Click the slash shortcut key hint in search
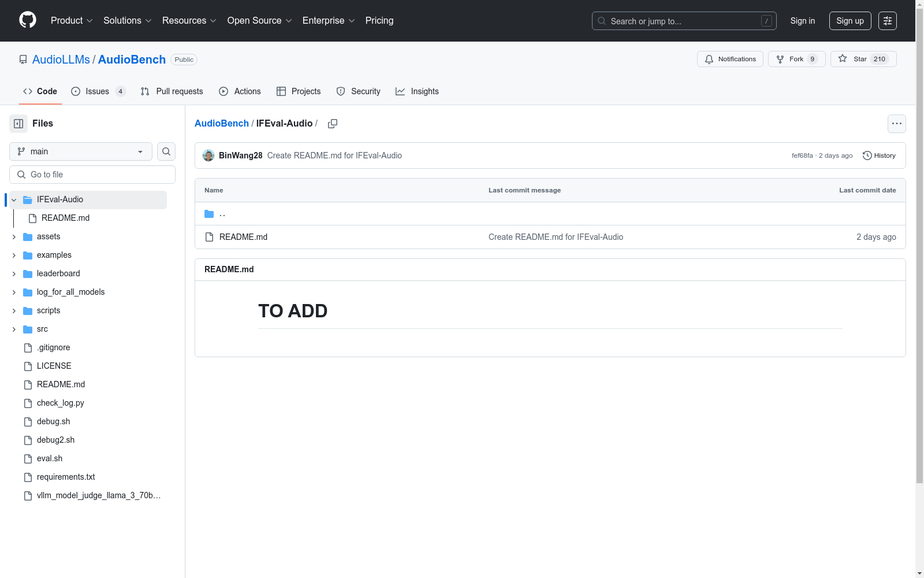This screenshot has width=924, height=578. 766,21
